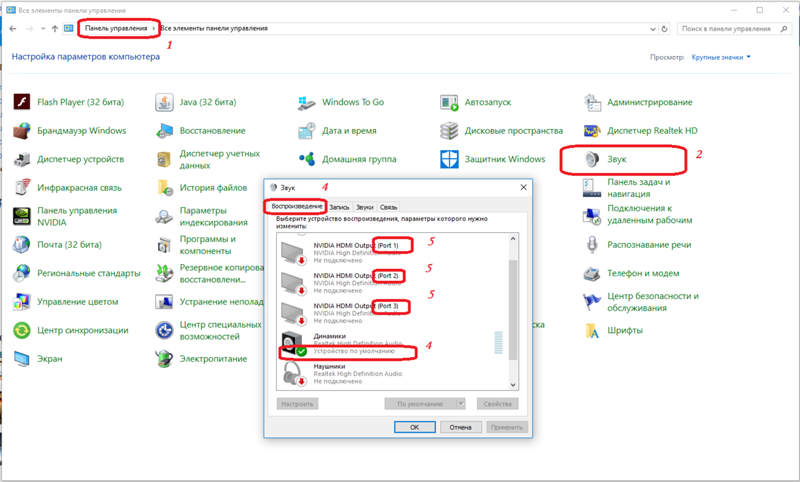Switch to the Звуки tab

364,207
